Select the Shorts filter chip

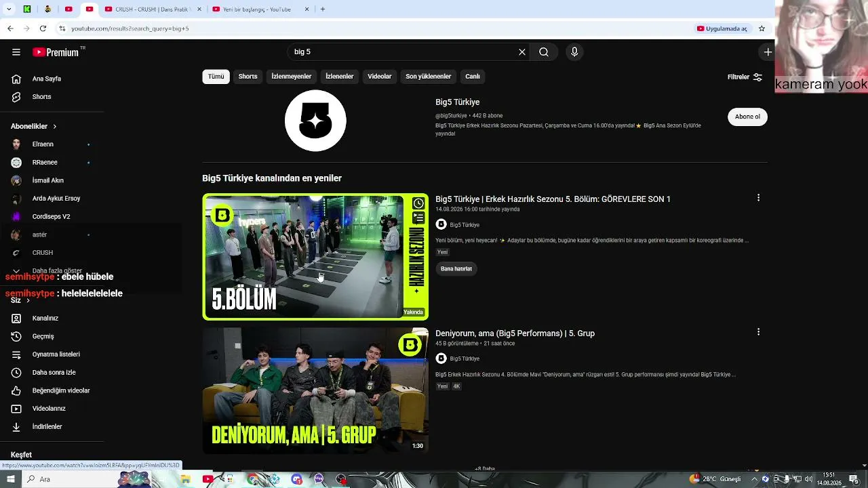(x=248, y=77)
